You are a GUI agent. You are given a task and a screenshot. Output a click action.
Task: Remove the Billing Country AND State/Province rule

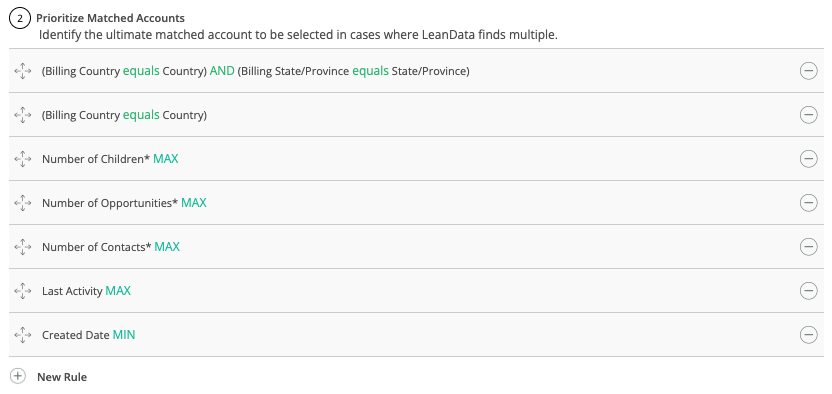tap(808, 71)
